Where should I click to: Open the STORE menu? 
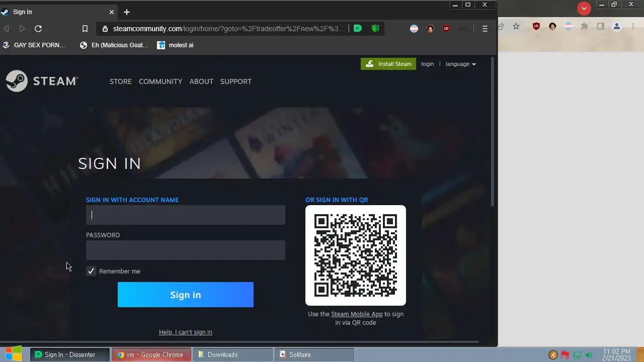[121, 81]
